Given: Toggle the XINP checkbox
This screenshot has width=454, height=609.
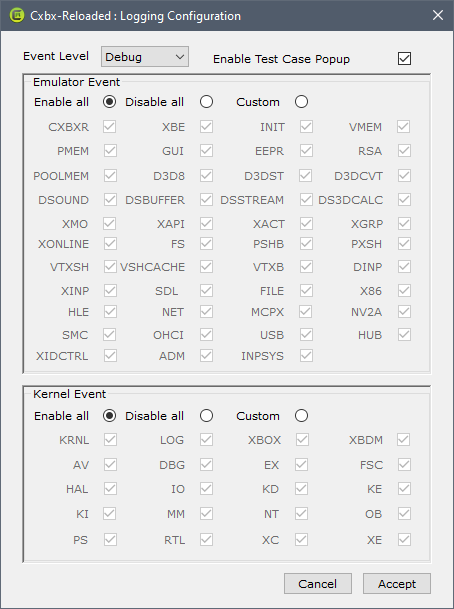Looking at the screenshot, I should [x=110, y=291].
